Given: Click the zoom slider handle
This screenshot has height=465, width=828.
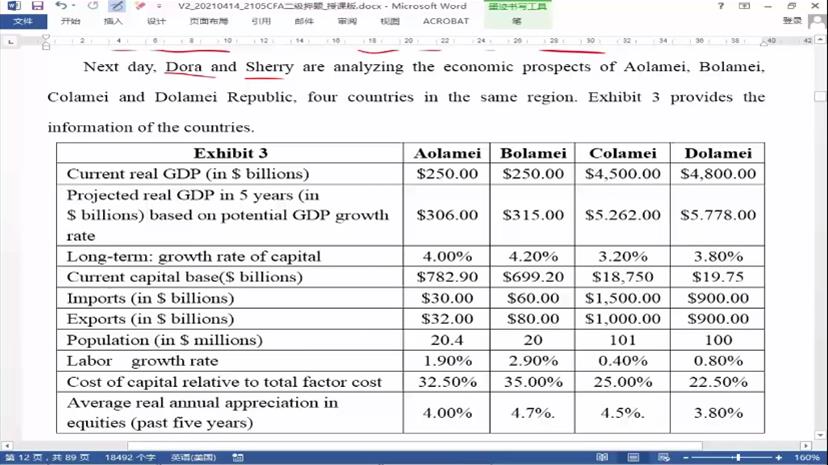Looking at the screenshot, I should [x=738, y=458].
